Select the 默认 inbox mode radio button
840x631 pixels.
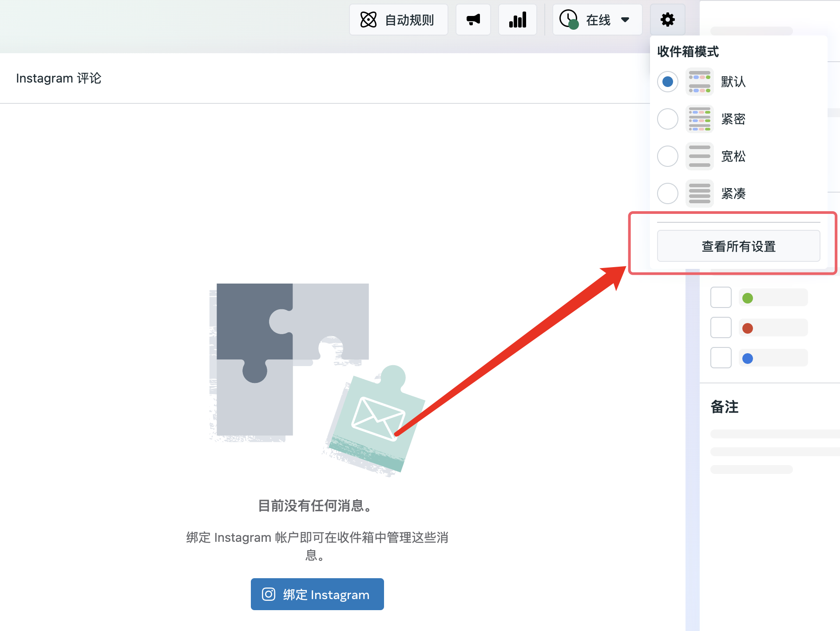(668, 82)
